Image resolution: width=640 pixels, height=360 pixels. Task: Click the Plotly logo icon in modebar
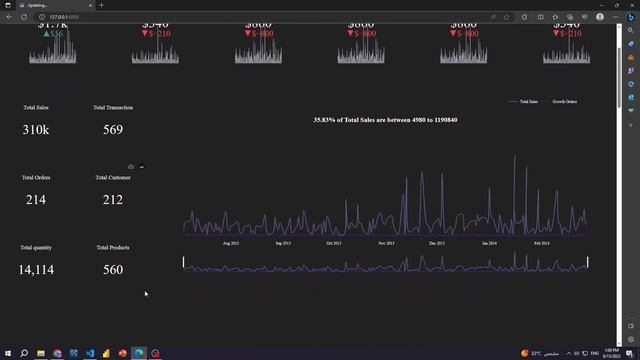point(142,167)
